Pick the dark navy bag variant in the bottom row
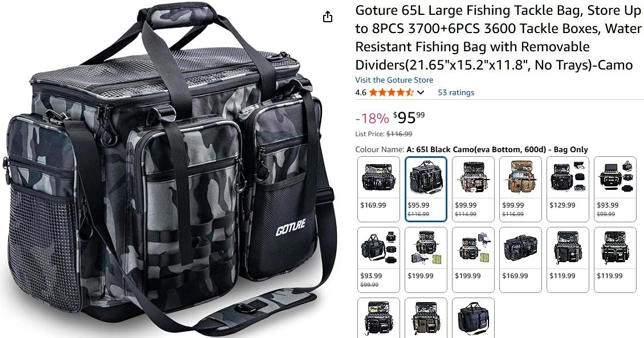 click(473, 318)
